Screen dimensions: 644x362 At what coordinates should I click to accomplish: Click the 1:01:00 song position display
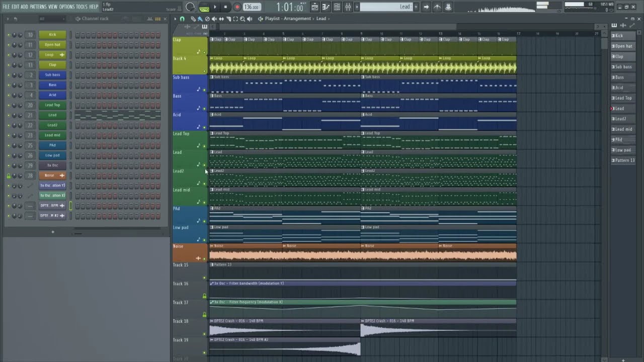point(290,7)
